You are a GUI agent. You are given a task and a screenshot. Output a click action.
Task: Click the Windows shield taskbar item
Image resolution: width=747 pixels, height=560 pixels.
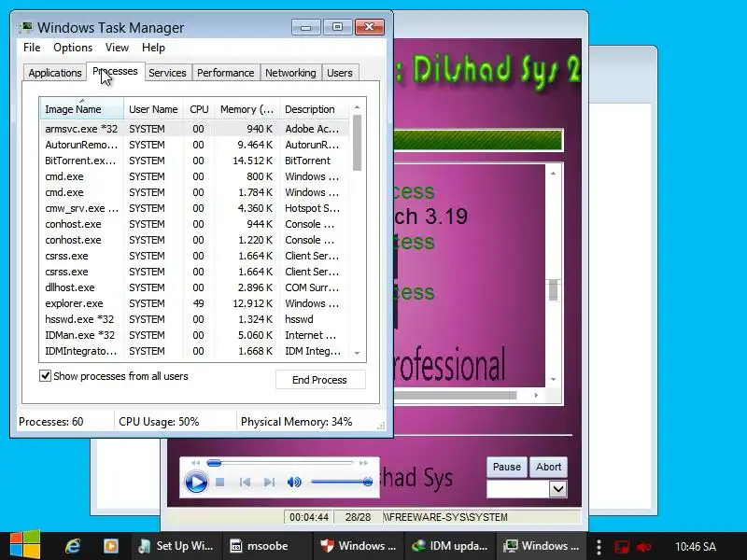tap(359, 546)
